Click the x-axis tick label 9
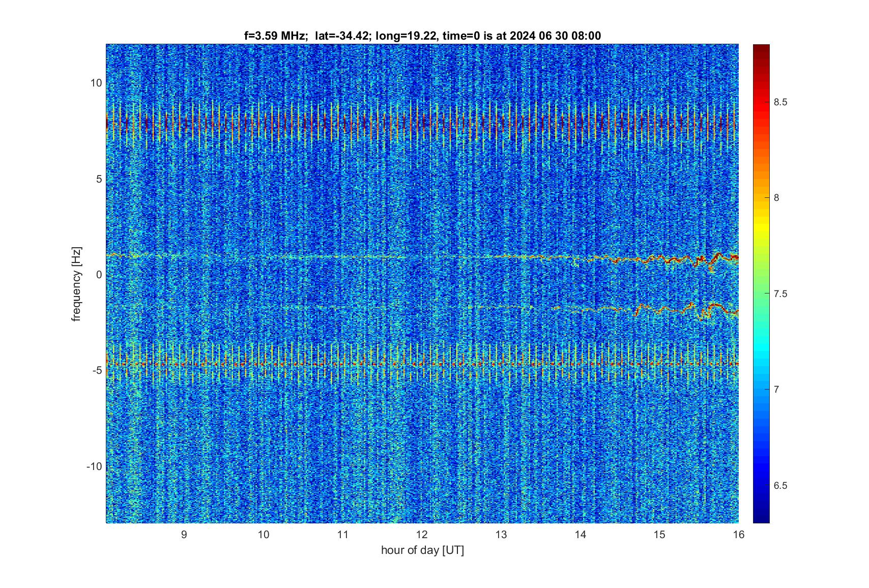The width and height of the screenshot is (869, 588). (184, 535)
